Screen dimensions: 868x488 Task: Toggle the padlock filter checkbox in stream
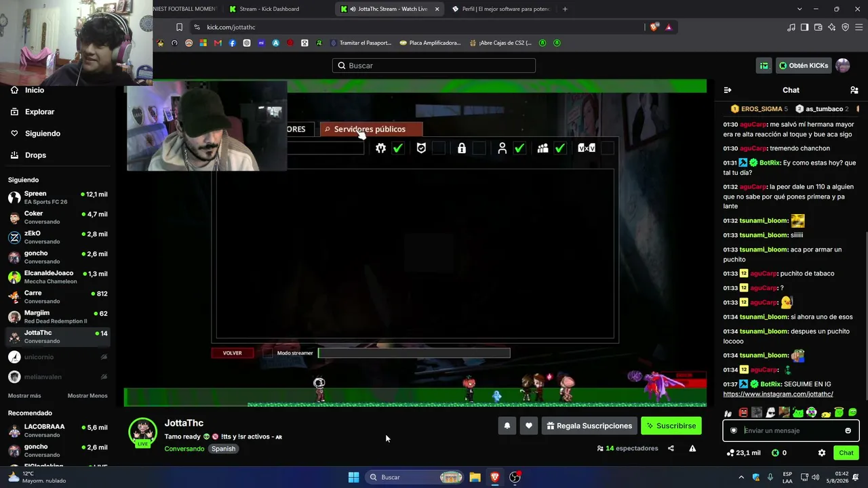pos(479,148)
